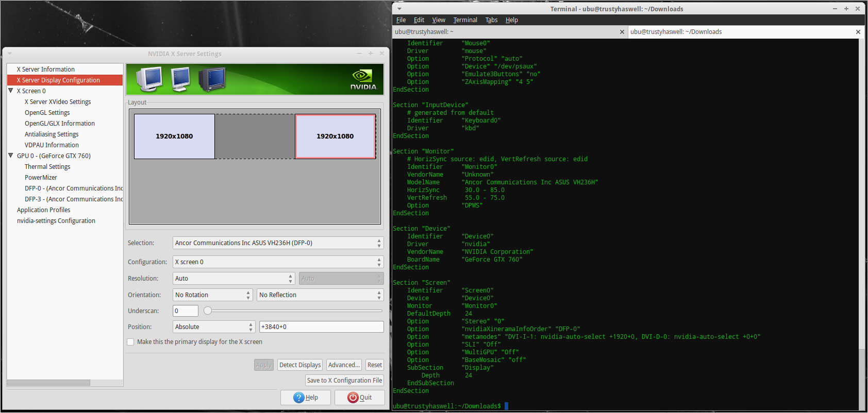Maximize the Terminal window

point(846,9)
